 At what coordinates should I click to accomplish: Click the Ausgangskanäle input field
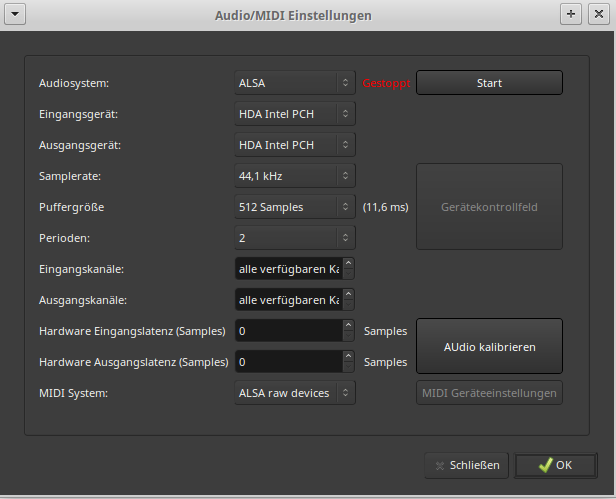click(287, 300)
